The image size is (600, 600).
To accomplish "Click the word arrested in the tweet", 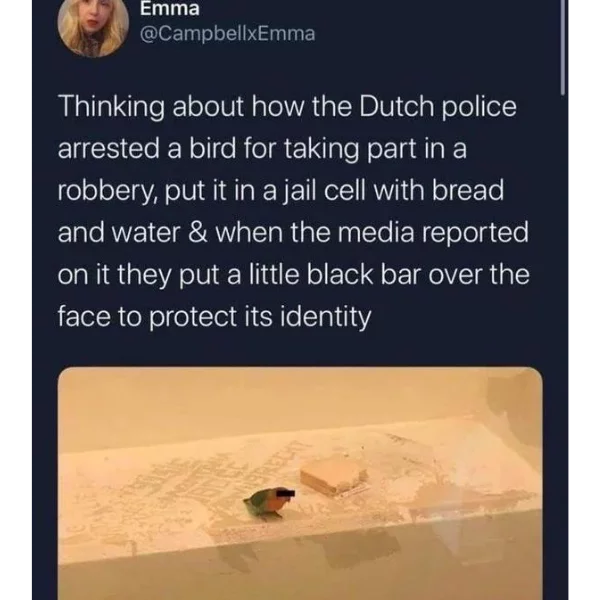I will point(108,149).
